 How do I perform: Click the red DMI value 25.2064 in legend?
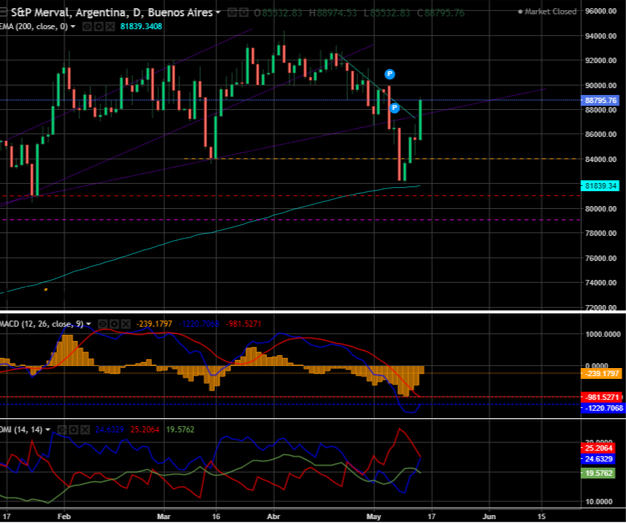(x=145, y=430)
